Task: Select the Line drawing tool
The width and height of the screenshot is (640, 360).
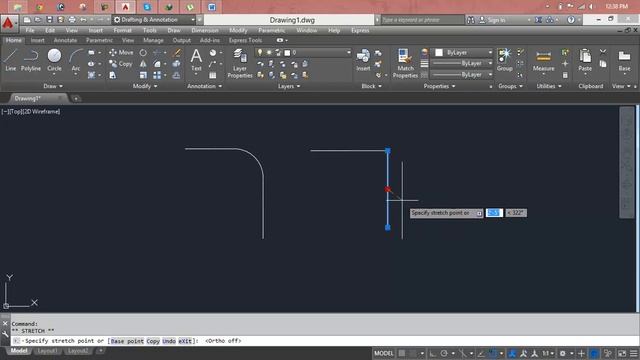Action: 11,60
